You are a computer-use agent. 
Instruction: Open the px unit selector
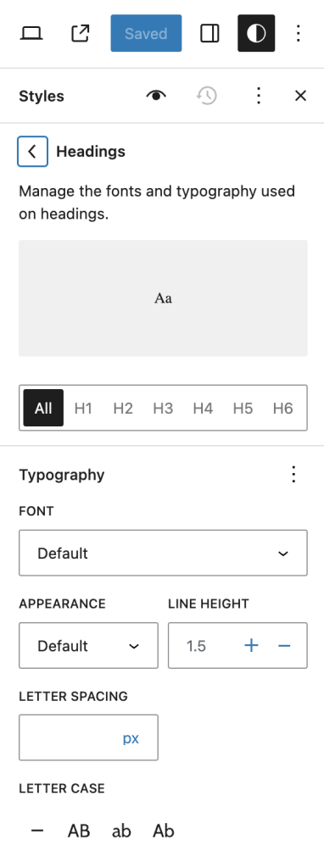coord(131,738)
